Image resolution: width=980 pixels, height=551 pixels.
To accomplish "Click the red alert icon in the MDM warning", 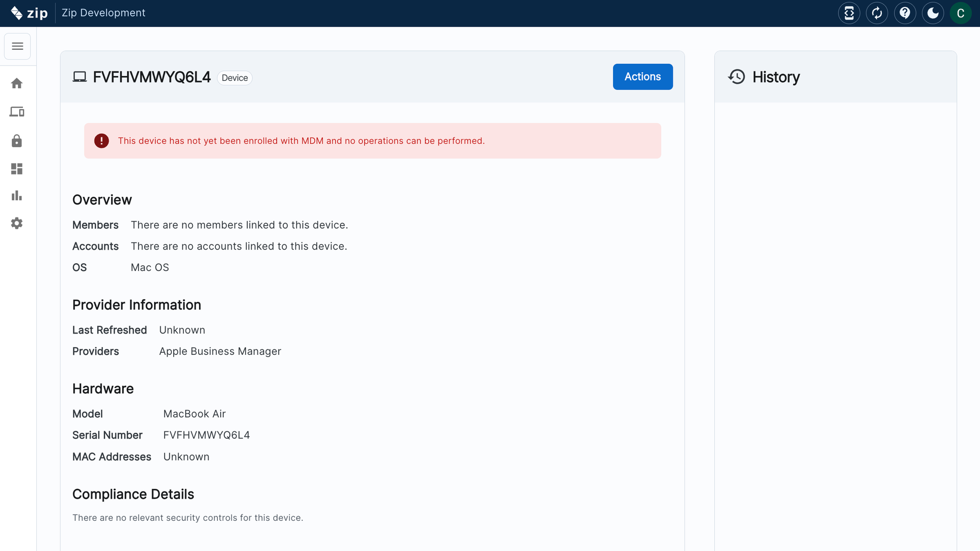I will 101,141.
